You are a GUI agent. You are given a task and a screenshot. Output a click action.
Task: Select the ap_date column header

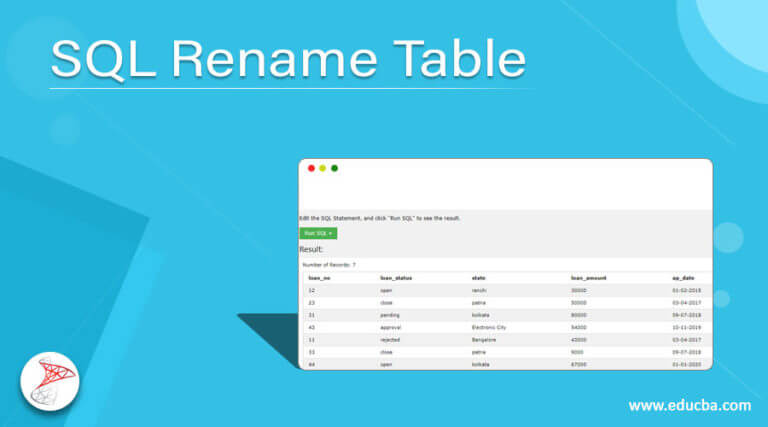pyautogui.click(x=683, y=278)
